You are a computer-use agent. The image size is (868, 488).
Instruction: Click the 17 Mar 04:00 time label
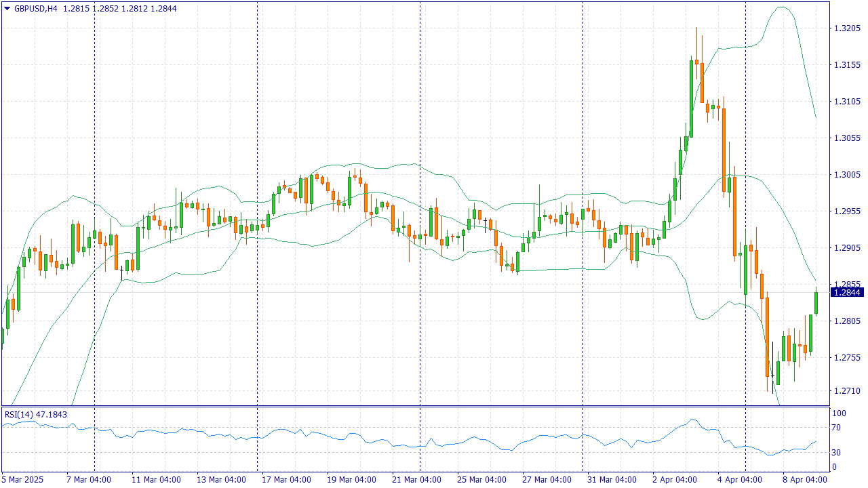coord(286,479)
